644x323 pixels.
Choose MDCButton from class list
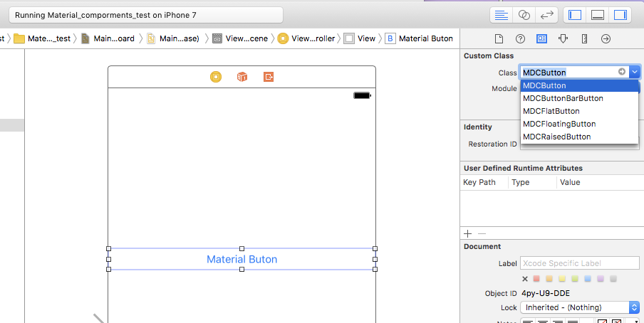[x=579, y=85]
